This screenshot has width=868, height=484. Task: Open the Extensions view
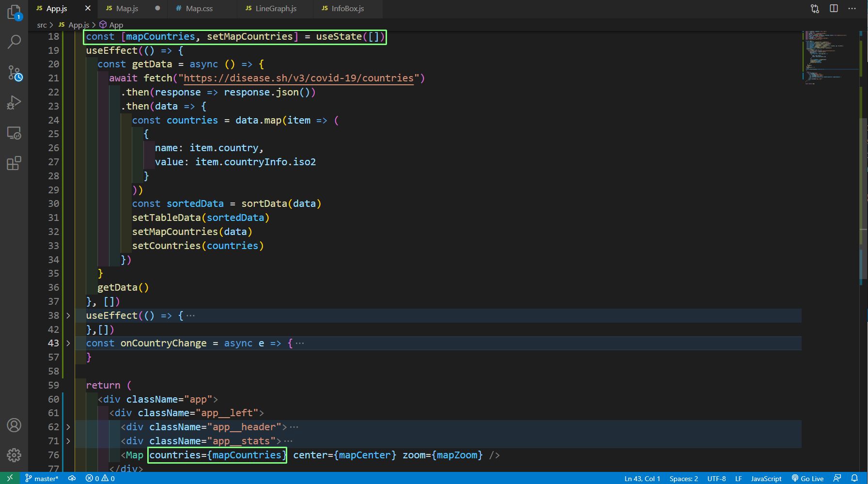pyautogui.click(x=14, y=163)
